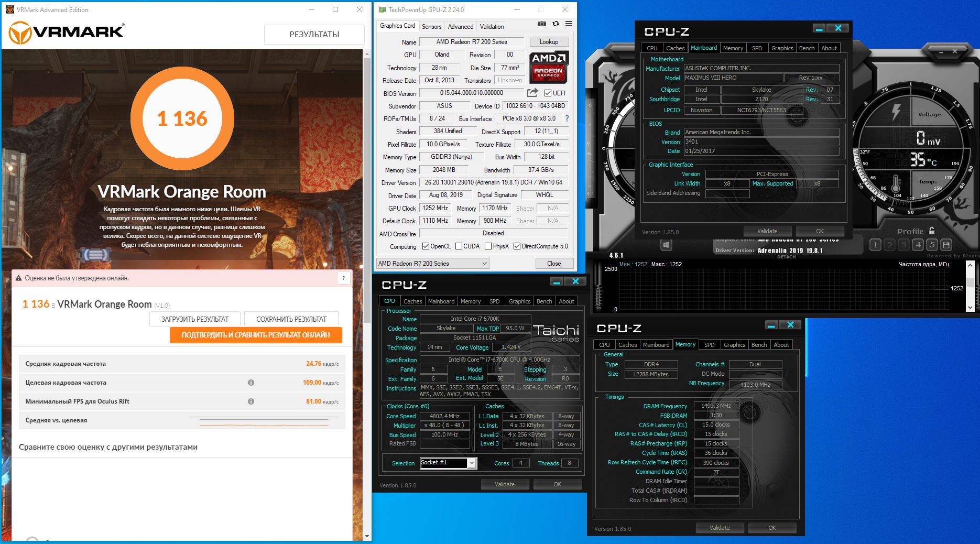Click the Lookup button in GPU-Z
This screenshot has width=980, height=544.
click(x=549, y=42)
